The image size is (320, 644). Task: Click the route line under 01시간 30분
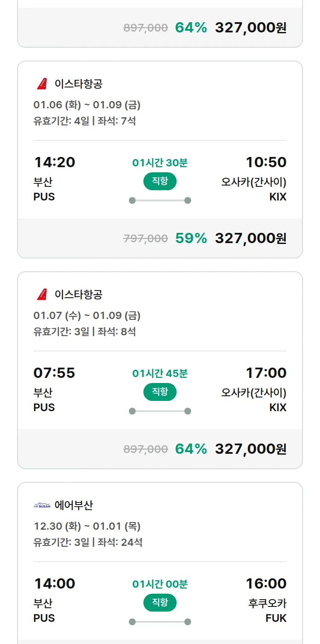[x=160, y=200]
